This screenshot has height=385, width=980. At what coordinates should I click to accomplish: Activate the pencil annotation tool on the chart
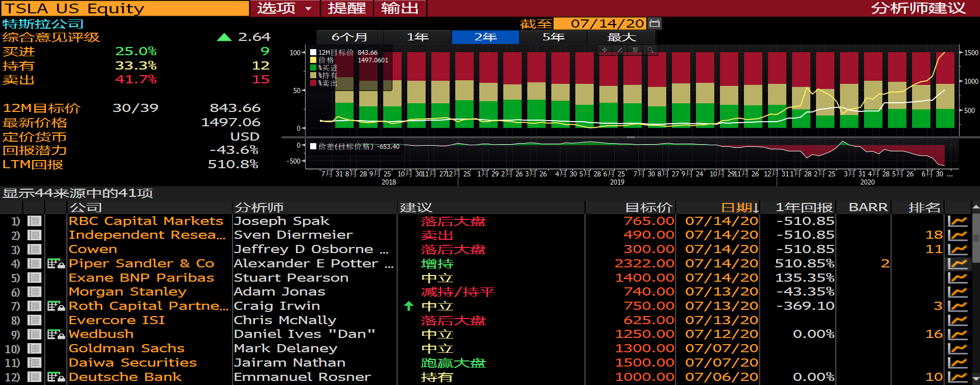[620, 50]
